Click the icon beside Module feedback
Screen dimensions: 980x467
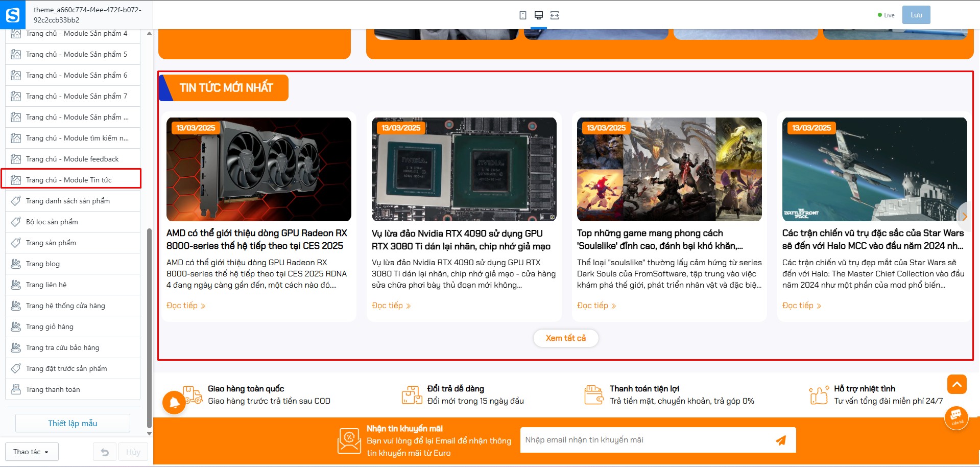point(16,159)
